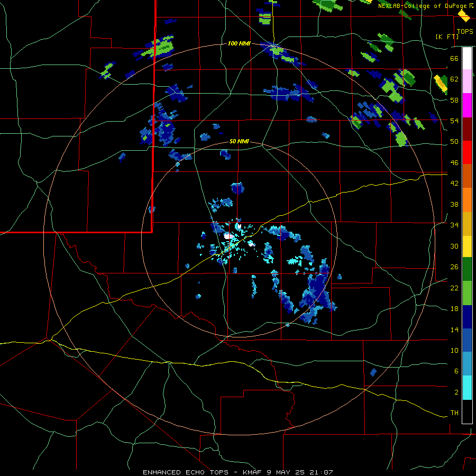Click the 9 MAY 25 date stamp

(x=286, y=472)
